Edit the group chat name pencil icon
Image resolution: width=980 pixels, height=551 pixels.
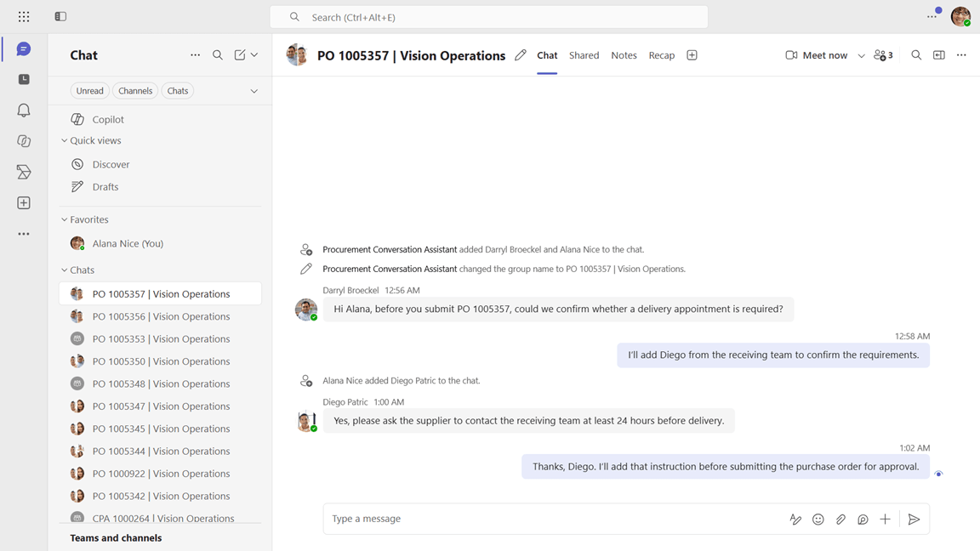(521, 55)
